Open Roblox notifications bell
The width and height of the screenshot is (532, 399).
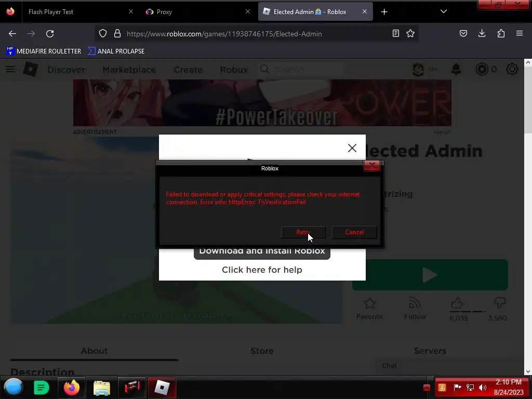click(456, 69)
